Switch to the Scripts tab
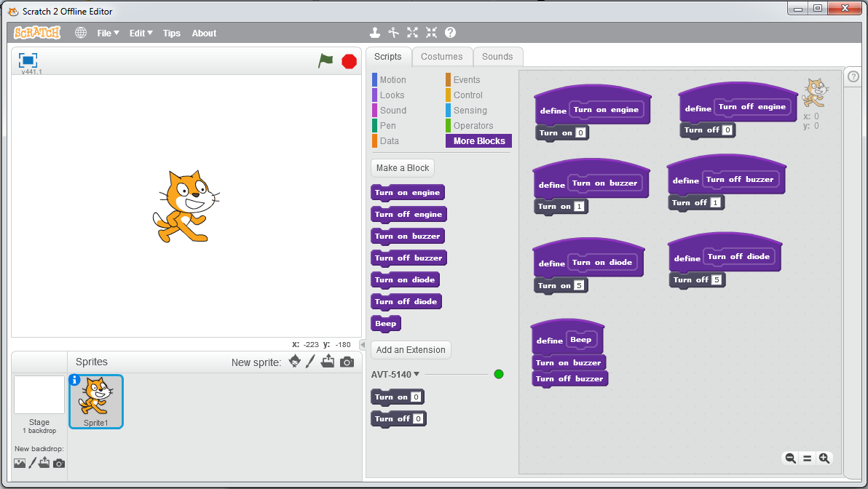The image size is (868, 489). point(388,57)
